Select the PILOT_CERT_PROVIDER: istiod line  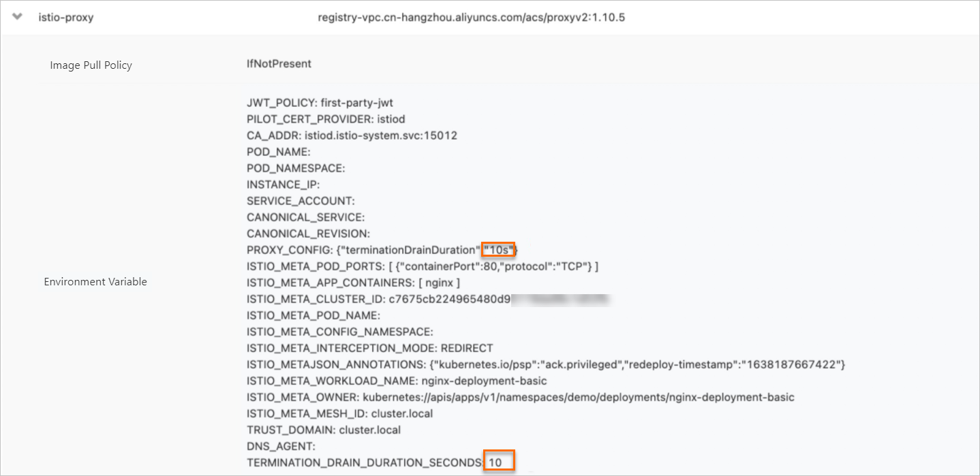pyautogui.click(x=326, y=119)
